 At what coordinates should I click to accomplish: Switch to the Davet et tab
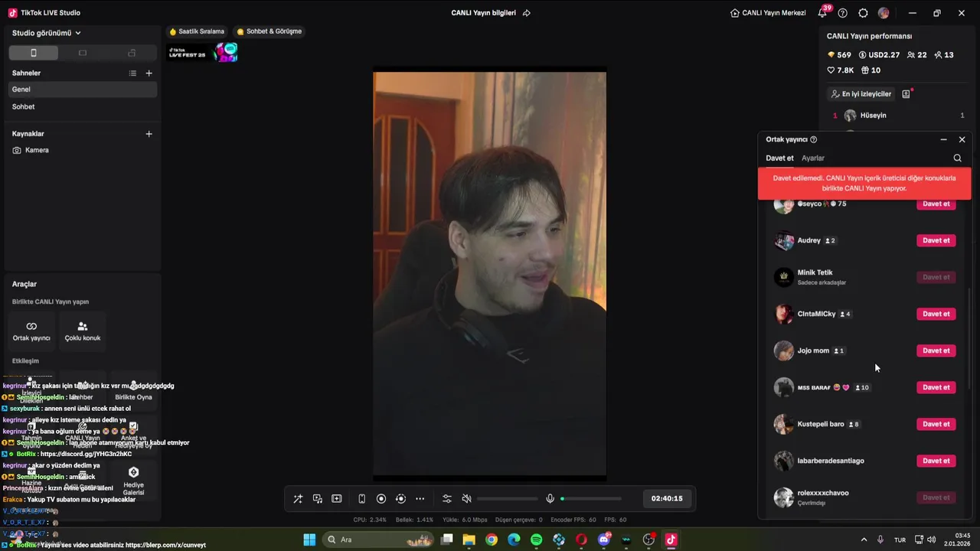point(779,158)
